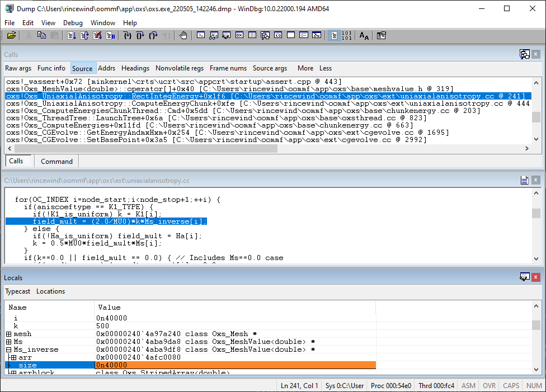The width and height of the screenshot is (546, 392).
Task: Collapse the Ms_inverse variable node
Action: click(x=9, y=350)
